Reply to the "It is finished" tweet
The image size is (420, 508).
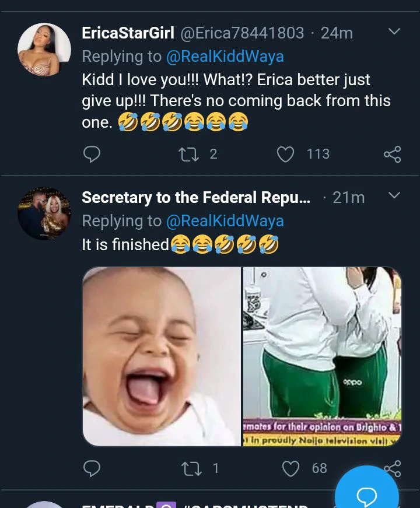click(92, 468)
